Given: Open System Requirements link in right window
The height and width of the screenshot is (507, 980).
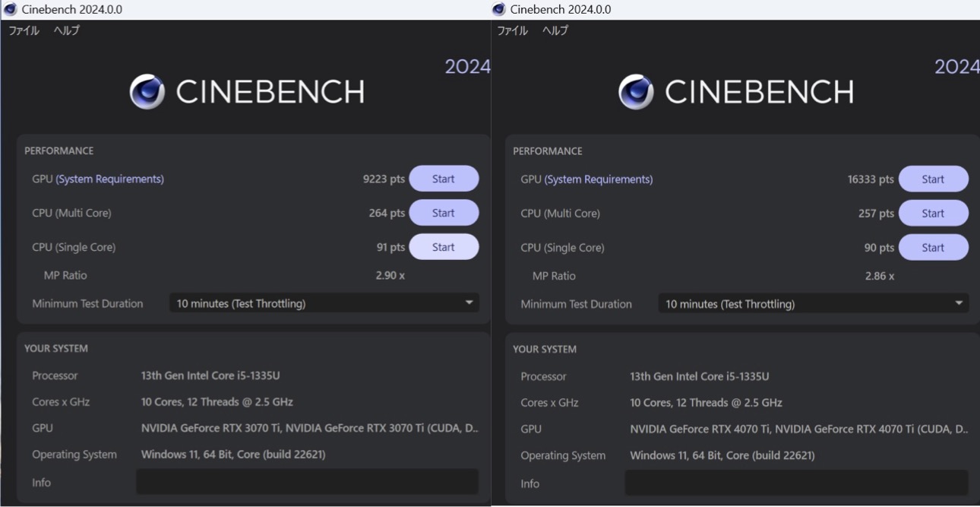Looking at the screenshot, I should click(x=599, y=179).
